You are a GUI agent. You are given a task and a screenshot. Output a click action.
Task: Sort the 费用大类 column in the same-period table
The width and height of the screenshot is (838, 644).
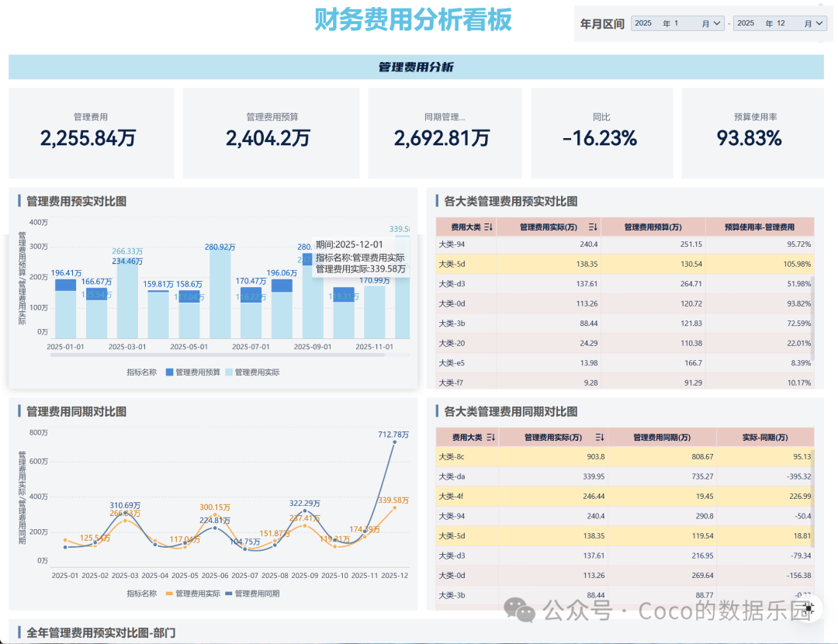[490, 437]
